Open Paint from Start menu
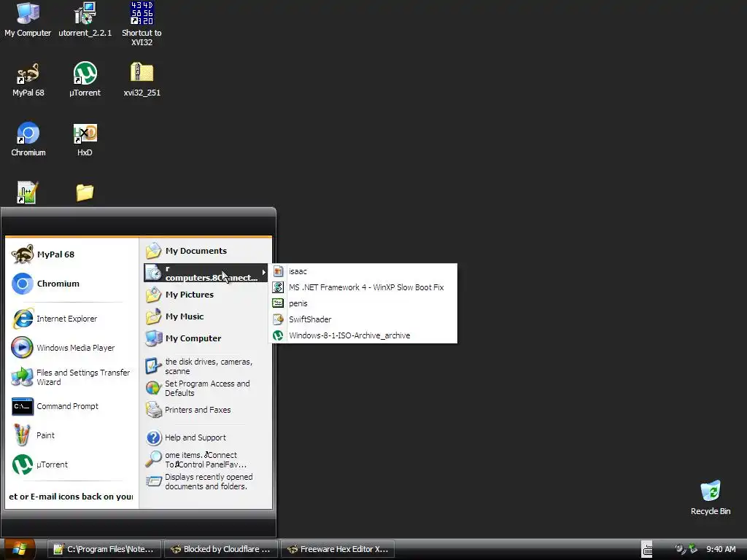 (71, 435)
